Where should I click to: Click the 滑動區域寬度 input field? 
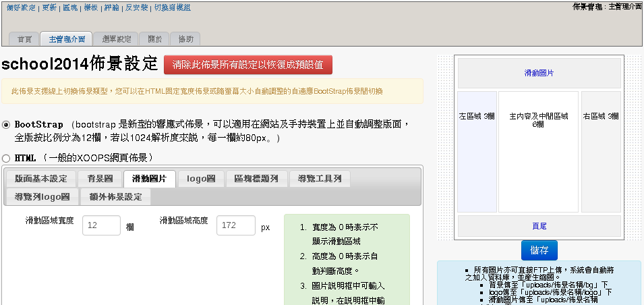coord(101,226)
